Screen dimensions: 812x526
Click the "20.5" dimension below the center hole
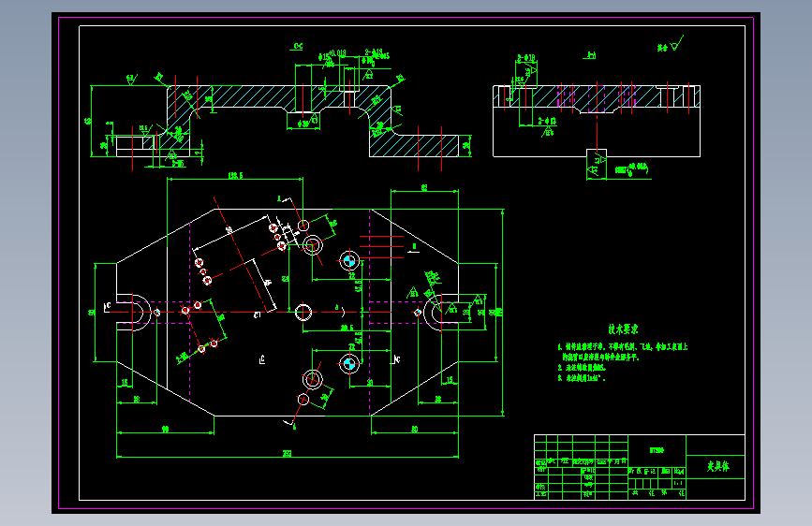tap(347, 328)
